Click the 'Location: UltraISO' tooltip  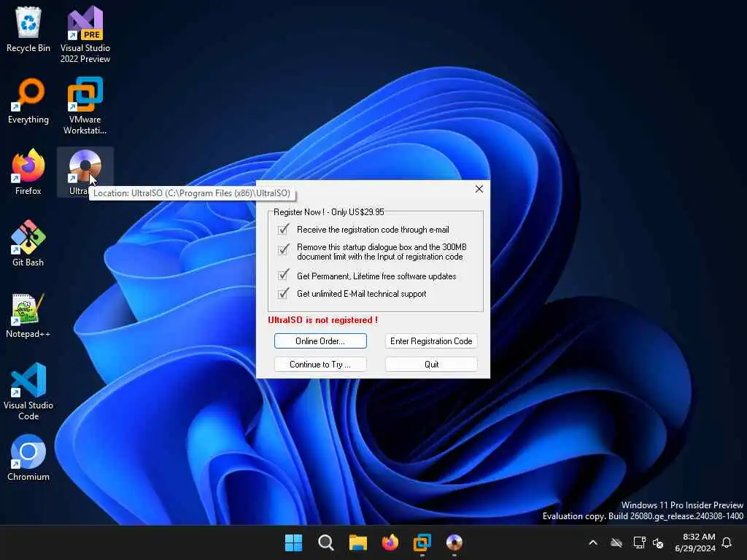192,193
